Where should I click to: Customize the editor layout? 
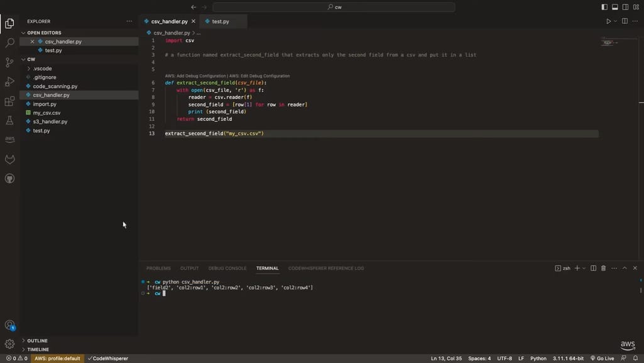point(636,7)
